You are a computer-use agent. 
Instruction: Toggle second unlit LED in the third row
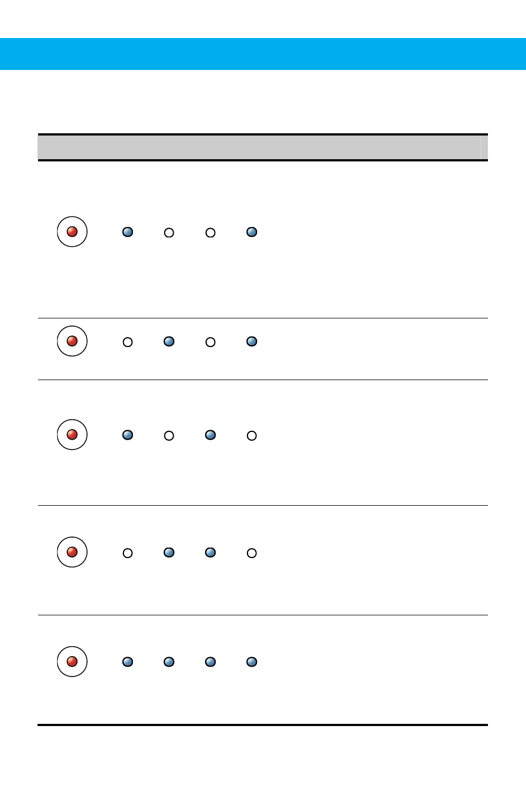(x=169, y=436)
